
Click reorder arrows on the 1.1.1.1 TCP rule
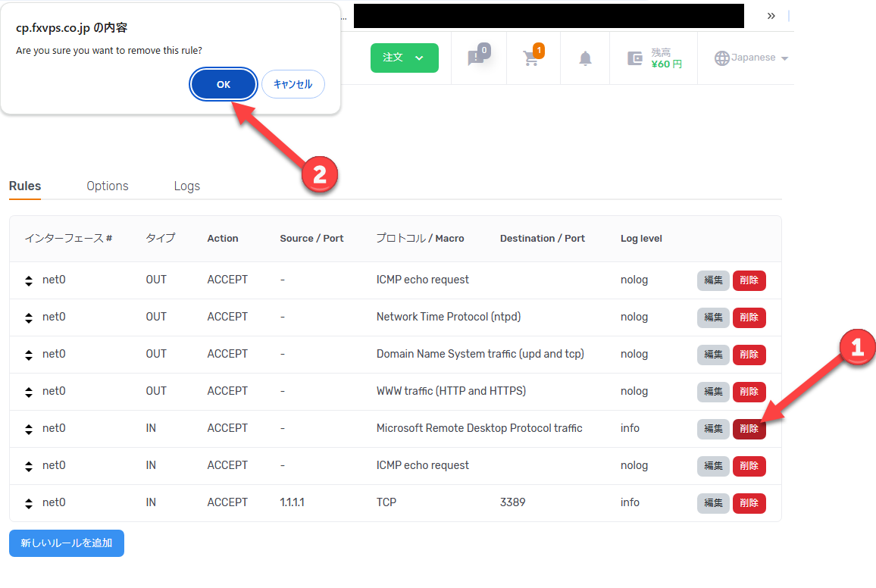point(29,503)
